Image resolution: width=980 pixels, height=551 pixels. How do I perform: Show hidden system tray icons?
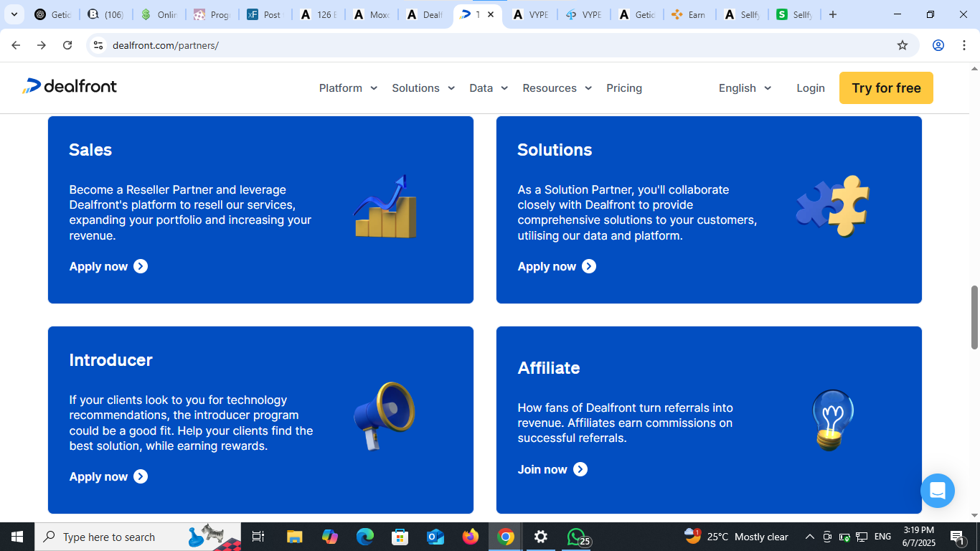pyautogui.click(x=809, y=537)
